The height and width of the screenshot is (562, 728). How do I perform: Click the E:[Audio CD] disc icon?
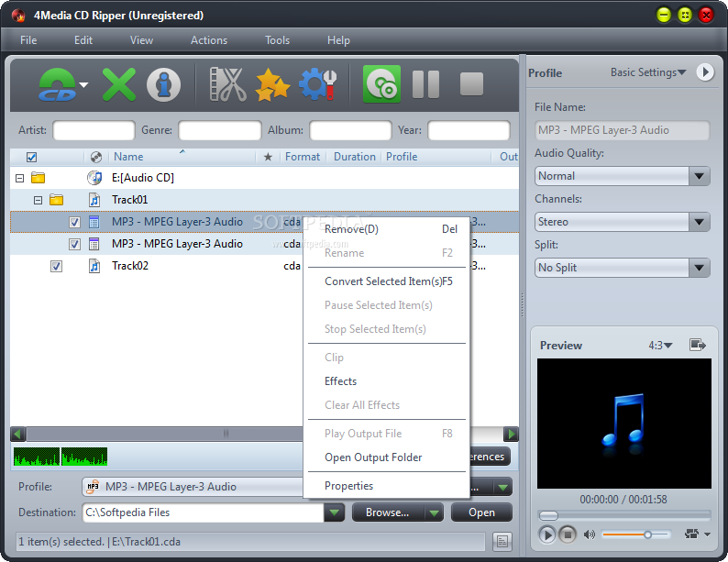coord(94,177)
